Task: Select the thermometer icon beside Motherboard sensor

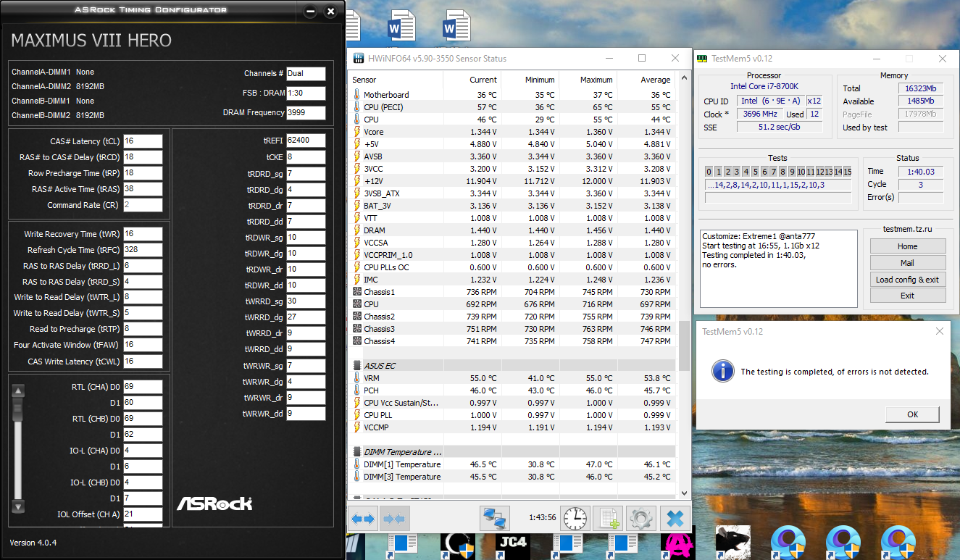Action: (356, 94)
